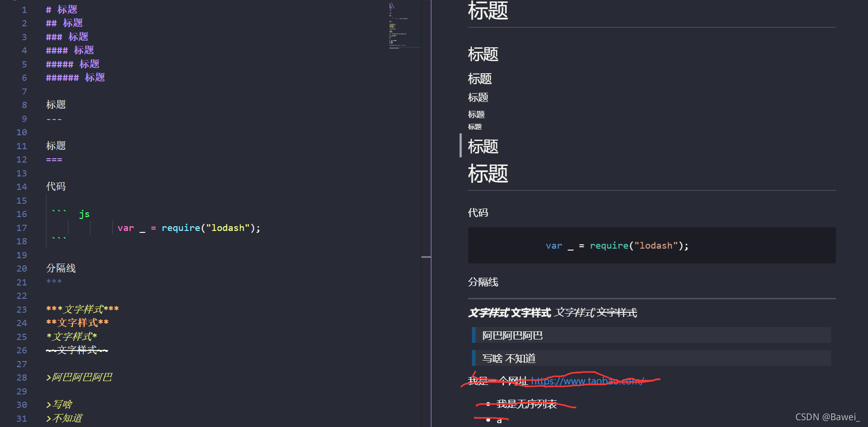Click line number 13 in gutter
The height and width of the screenshot is (427, 868).
coord(22,173)
